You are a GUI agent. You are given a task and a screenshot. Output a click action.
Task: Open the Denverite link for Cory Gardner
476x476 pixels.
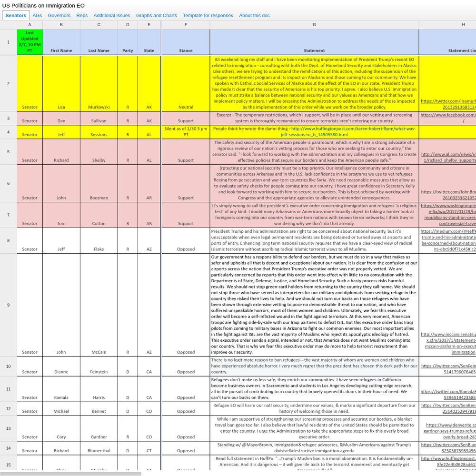point(450,431)
